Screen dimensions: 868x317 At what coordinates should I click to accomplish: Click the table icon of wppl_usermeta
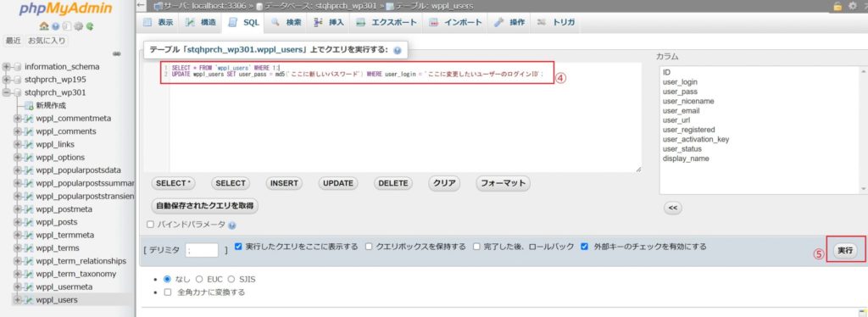click(28, 286)
